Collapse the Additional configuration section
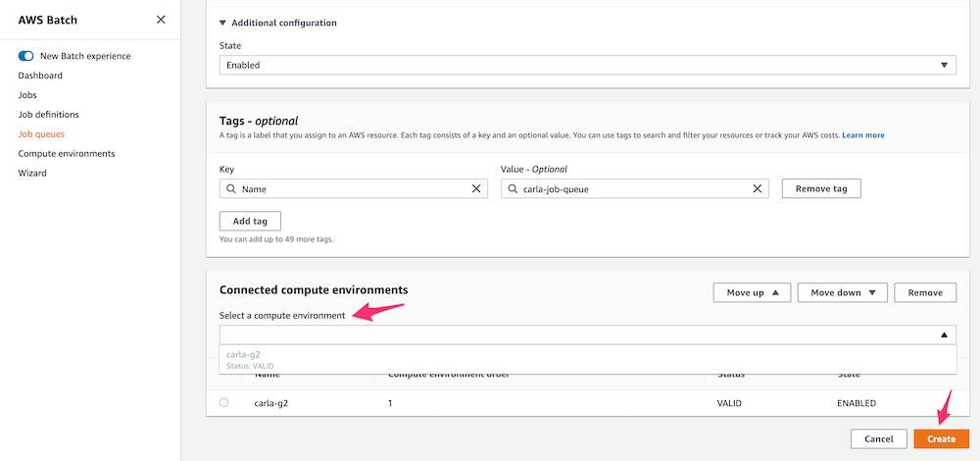The image size is (980, 461). pyautogui.click(x=278, y=23)
